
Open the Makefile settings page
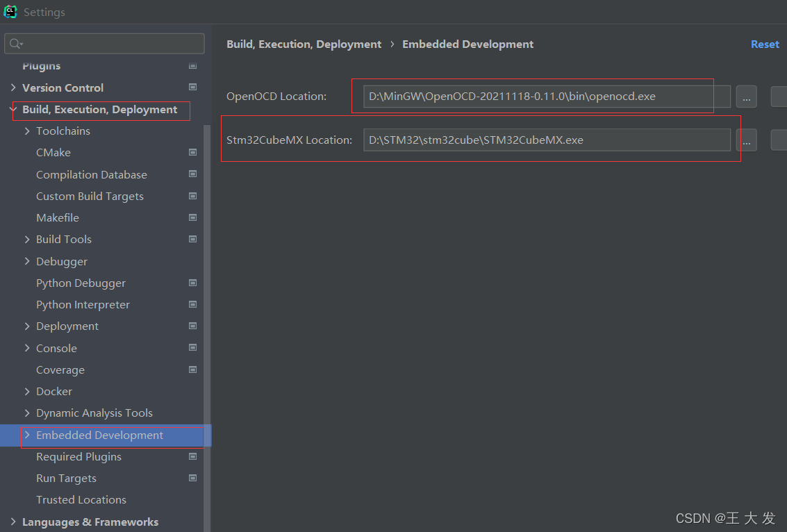point(58,218)
